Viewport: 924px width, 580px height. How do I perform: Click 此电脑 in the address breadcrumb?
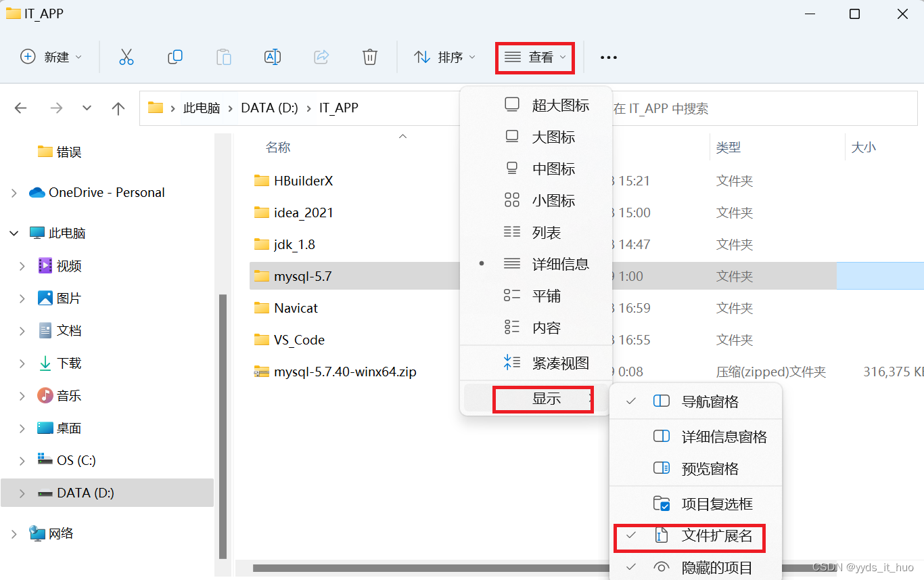click(x=202, y=108)
